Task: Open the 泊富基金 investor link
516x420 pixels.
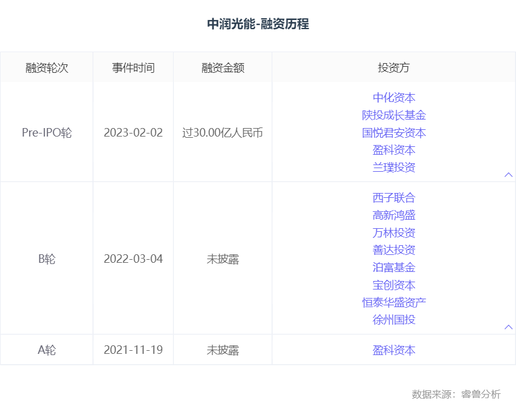Action: pyautogui.click(x=394, y=268)
